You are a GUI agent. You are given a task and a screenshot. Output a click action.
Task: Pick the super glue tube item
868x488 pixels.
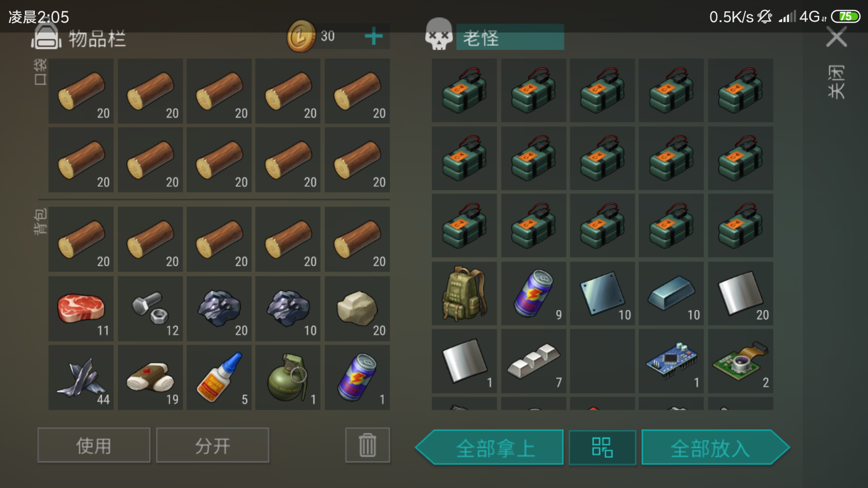click(x=219, y=377)
